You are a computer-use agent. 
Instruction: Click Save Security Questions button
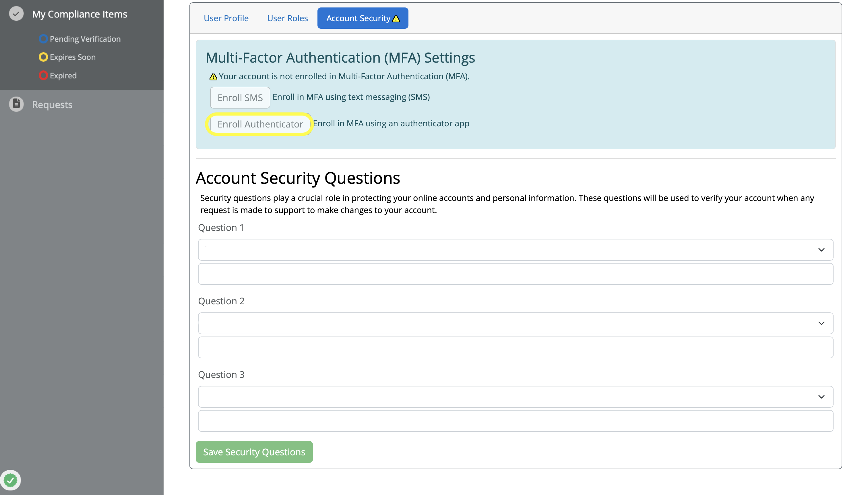(x=254, y=452)
